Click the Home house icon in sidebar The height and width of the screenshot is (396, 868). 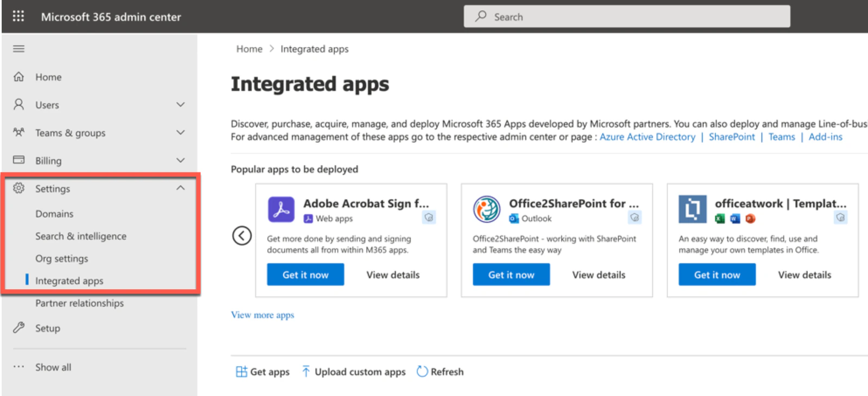pyautogui.click(x=19, y=76)
